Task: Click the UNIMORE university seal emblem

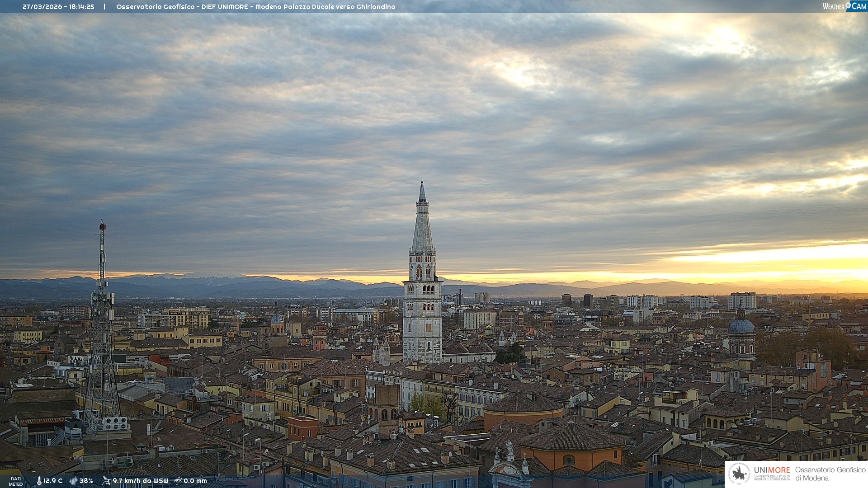Action: point(739,474)
